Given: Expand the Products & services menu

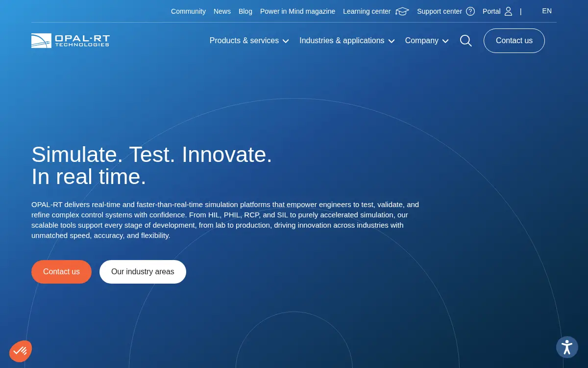Looking at the screenshot, I should click(249, 41).
